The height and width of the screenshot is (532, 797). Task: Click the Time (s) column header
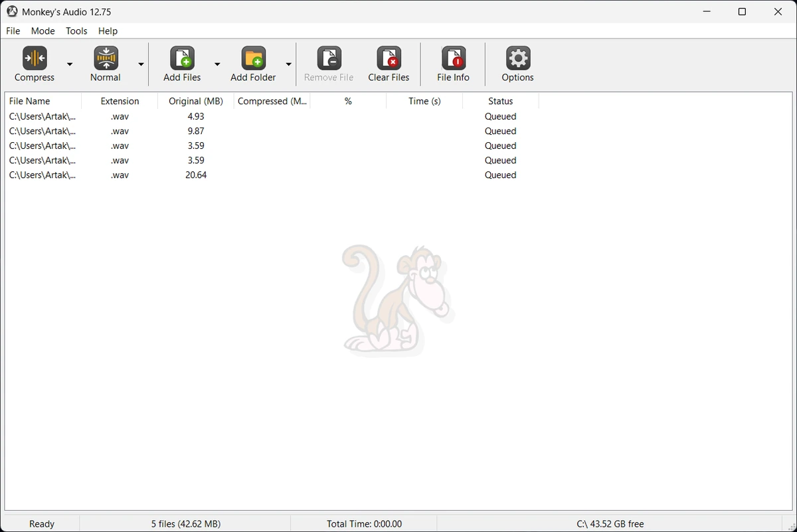click(424, 101)
